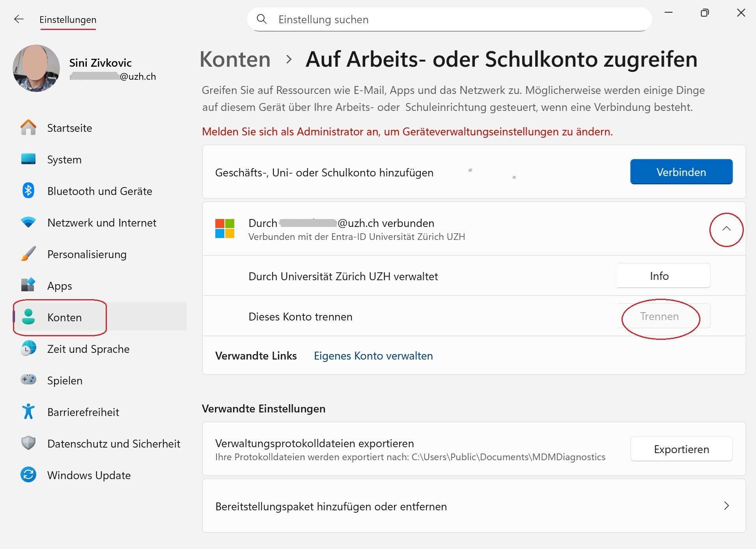Select Bluetooth und Geräte in the sidebar
This screenshot has width=756, height=549.
[99, 191]
